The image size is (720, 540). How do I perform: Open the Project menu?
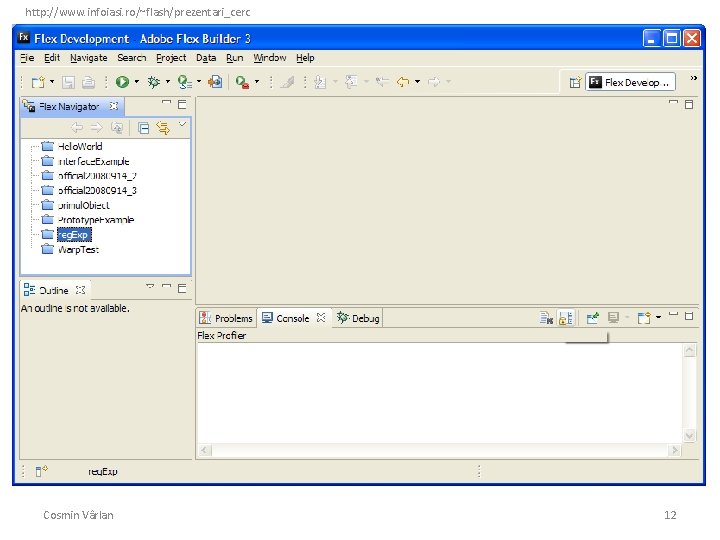click(x=171, y=58)
